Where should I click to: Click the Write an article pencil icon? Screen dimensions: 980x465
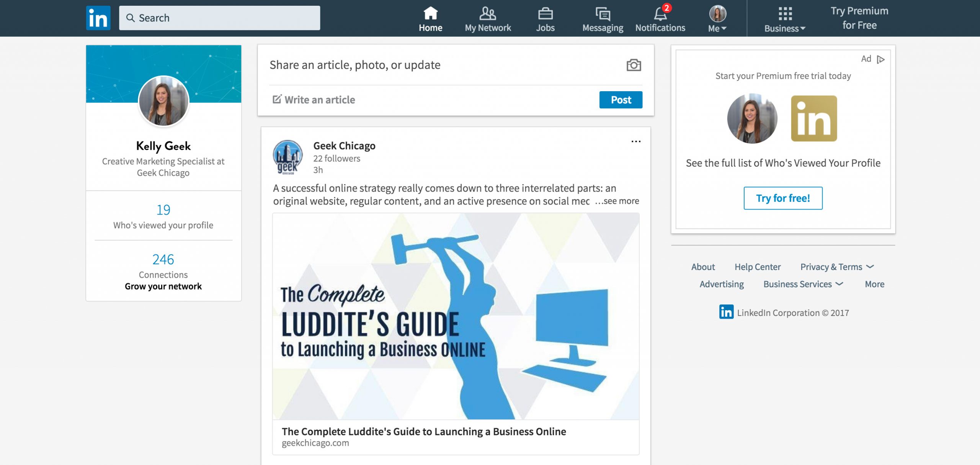pyautogui.click(x=277, y=99)
